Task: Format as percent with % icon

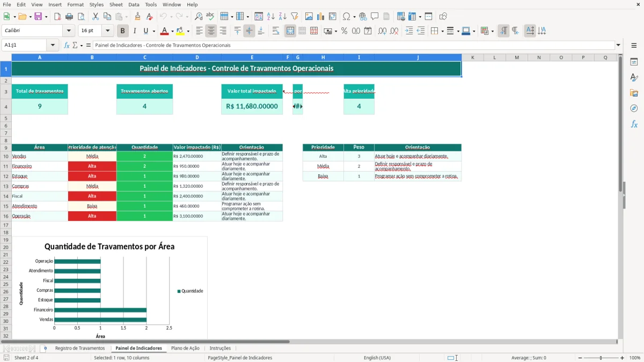Action: [344, 31]
